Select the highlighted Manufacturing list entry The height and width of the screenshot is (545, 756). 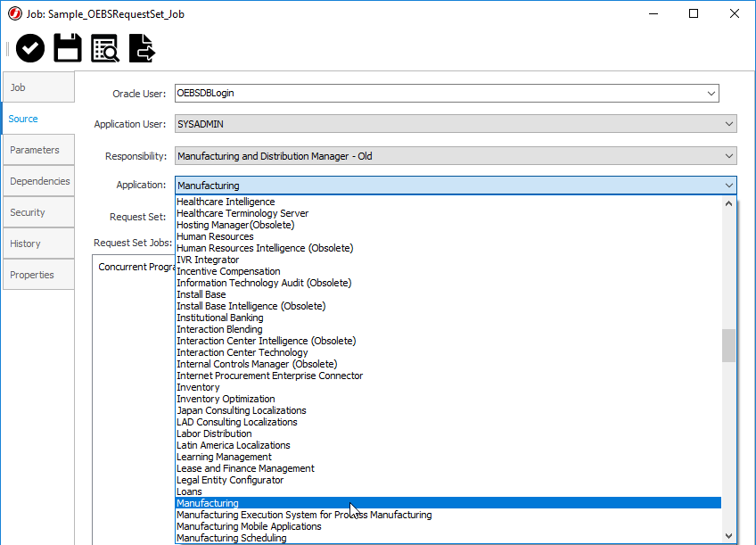click(x=448, y=502)
